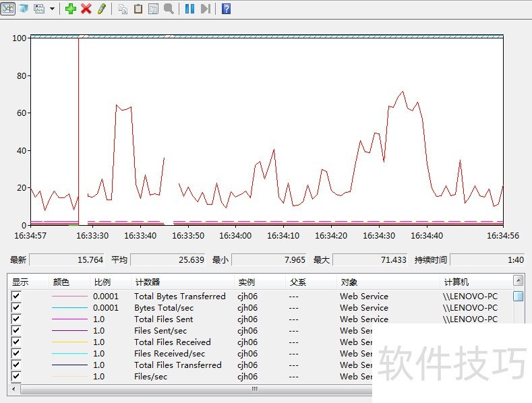Click the 最大 value field 71.433

click(x=370, y=260)
